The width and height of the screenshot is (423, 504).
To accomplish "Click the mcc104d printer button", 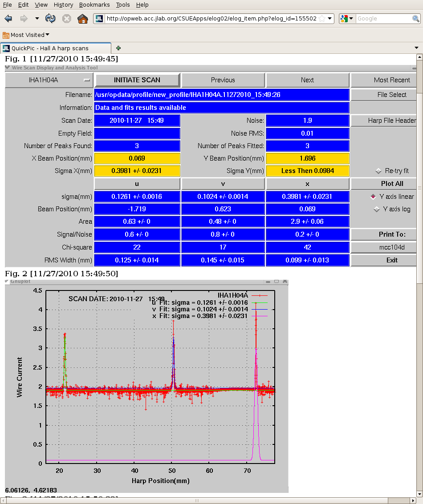I will coord(384,247).
